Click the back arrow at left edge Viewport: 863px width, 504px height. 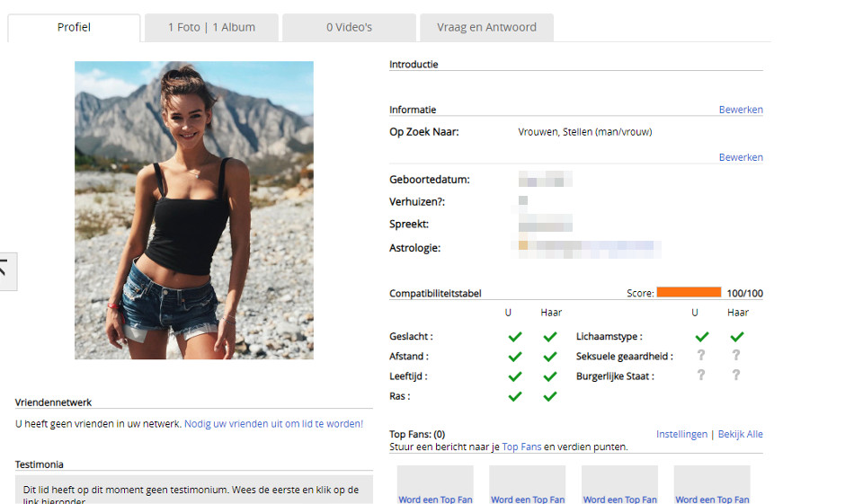click(x=6, y=270)
